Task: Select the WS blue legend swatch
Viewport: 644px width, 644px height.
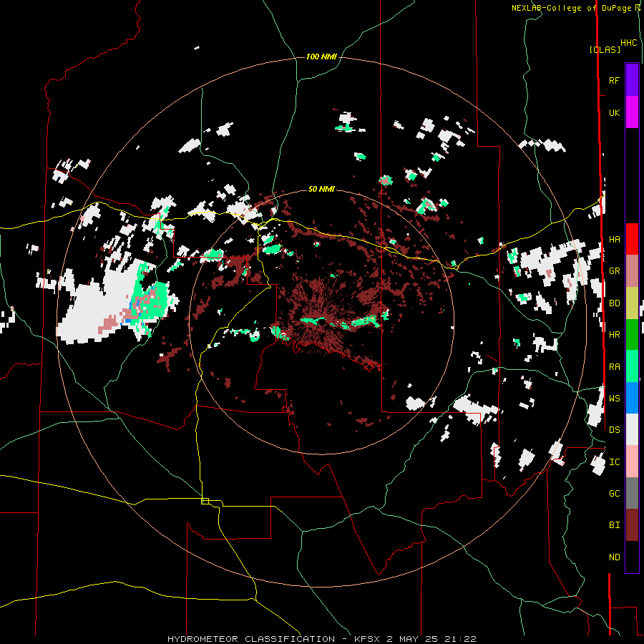Action: tap(632, 398)
